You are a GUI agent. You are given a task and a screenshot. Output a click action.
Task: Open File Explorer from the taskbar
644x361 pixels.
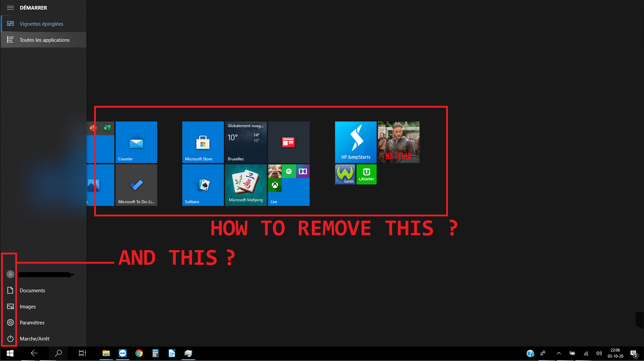click(x=106, y=353)
